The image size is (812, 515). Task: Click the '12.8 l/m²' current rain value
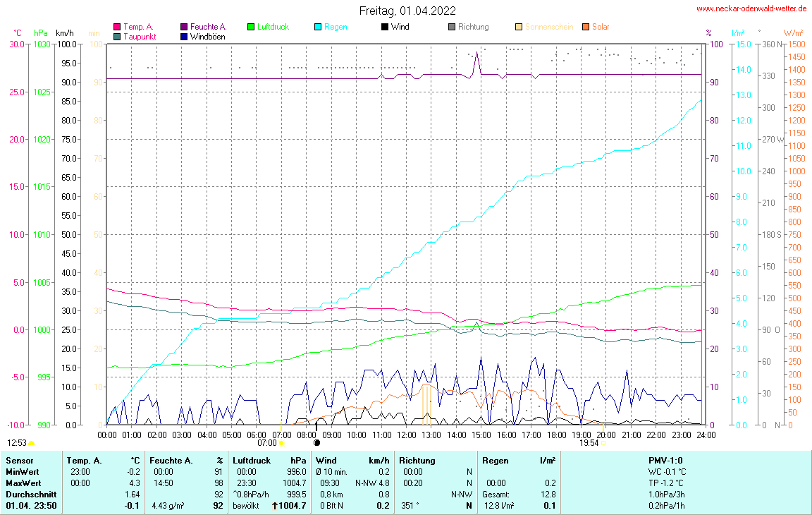(x=499, y=507)
